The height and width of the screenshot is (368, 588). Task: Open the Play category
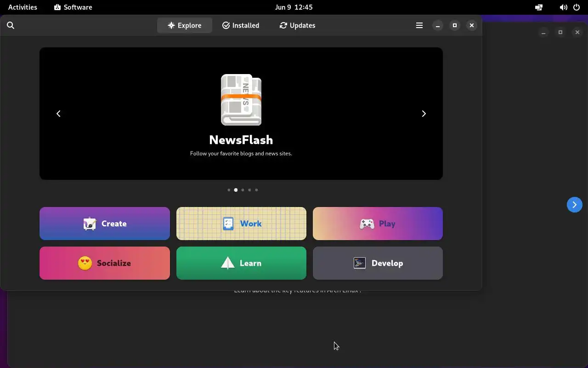coord(378,224)
